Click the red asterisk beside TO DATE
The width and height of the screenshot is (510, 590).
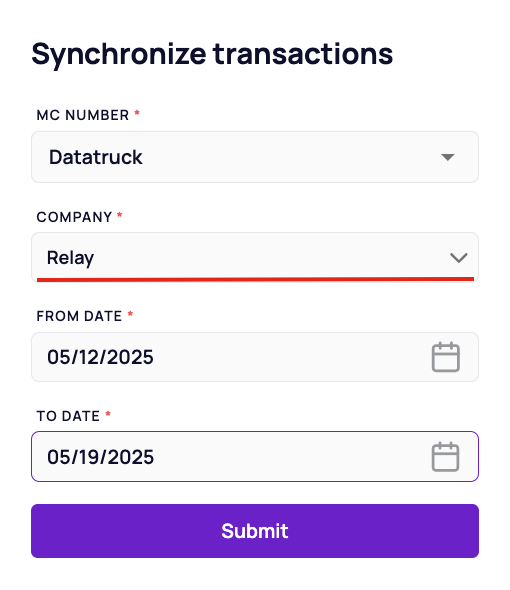(108, 414)
